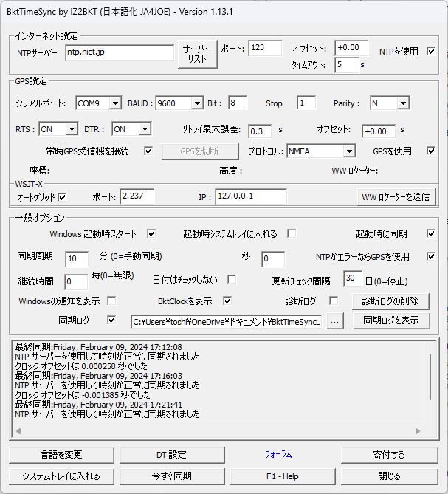Toggle the オートグリッド checkbox

coord(62,198)
